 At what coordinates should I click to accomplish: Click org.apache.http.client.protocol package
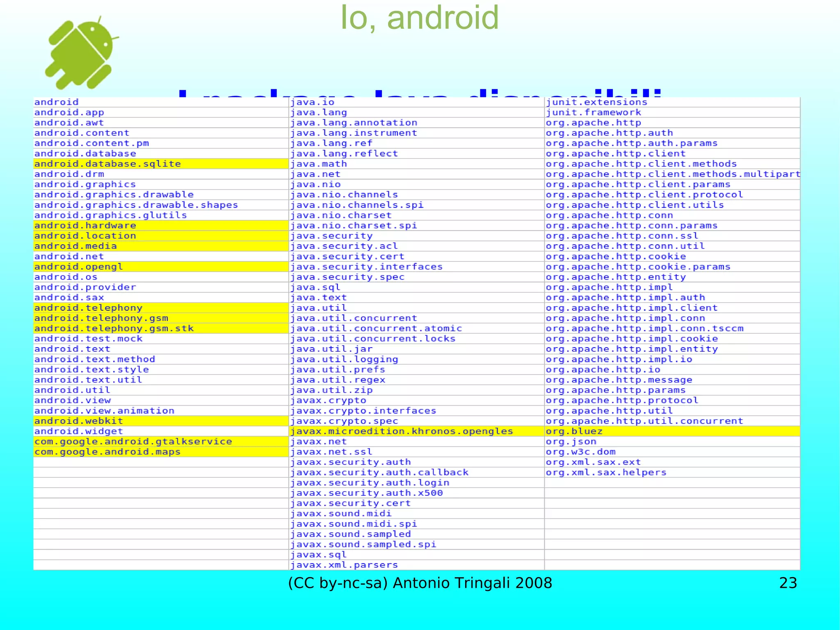pos(672,195)
